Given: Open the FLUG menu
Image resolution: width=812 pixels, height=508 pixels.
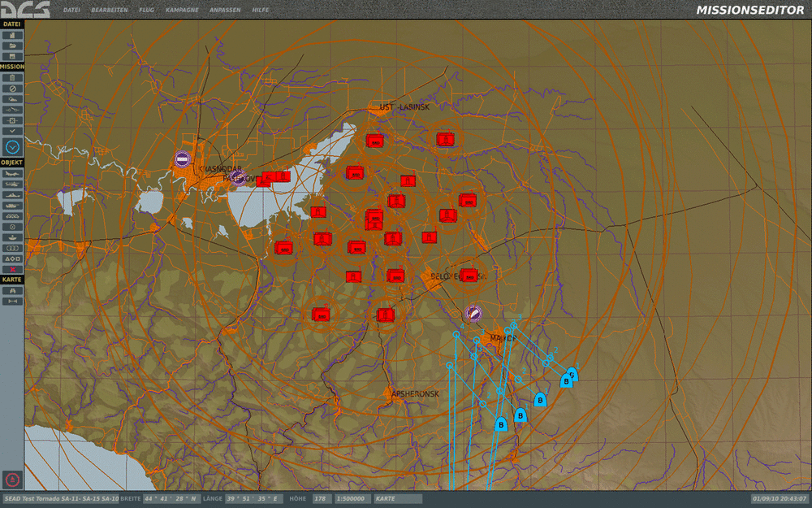Looking at the screenshot, I should click(145, 11).
